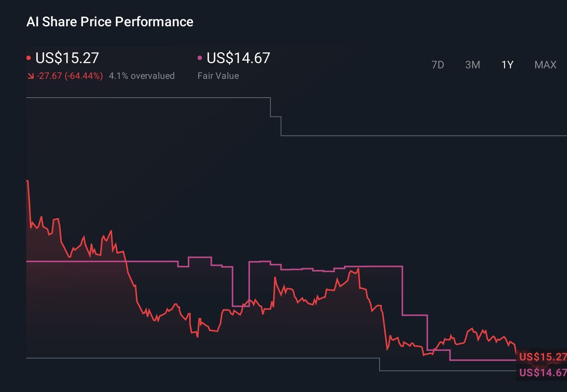Toggle the Fair Value series via US$14.67 legend
Image resolution: width=567 pixels, height=392 pixels.
[238, 58]
